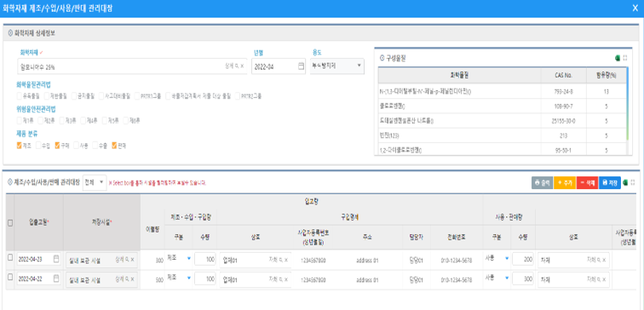The width and height of the screenshot is (644, 310).
Task: Search 자체 company in 2022-04-22 row
Action: point(599,280)
